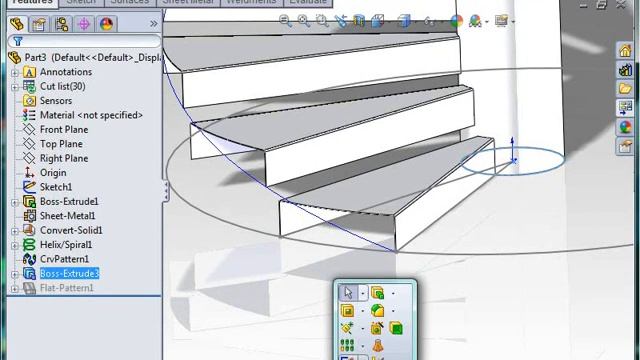This screenshot has width=640, height=360.
Task: Open the File Explorer folder task pane
Action: [625, 88]
